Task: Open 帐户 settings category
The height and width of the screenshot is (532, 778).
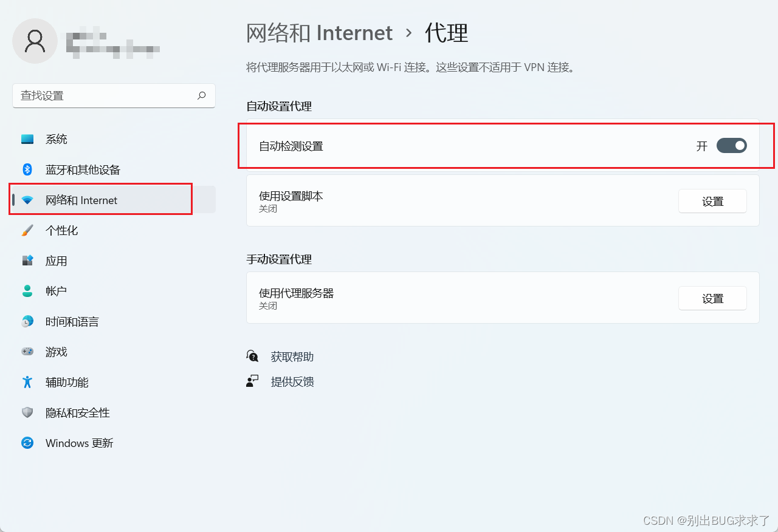Action: tap(114, 291)
